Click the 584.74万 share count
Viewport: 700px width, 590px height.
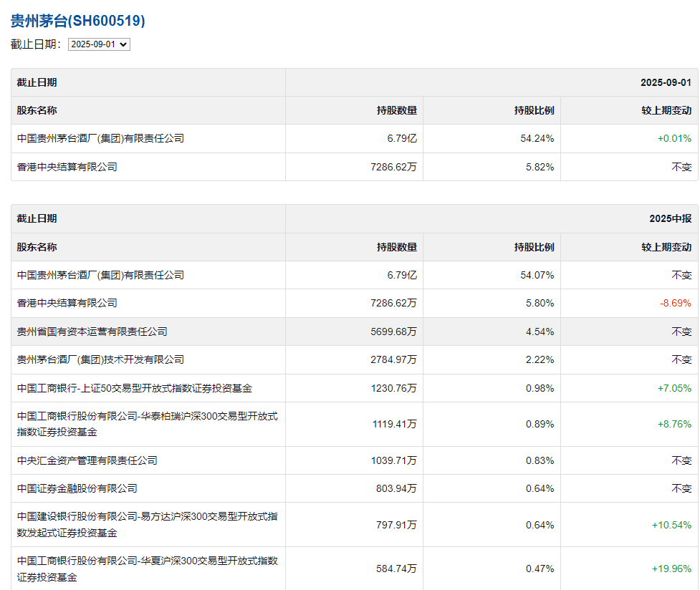(396, 569)
